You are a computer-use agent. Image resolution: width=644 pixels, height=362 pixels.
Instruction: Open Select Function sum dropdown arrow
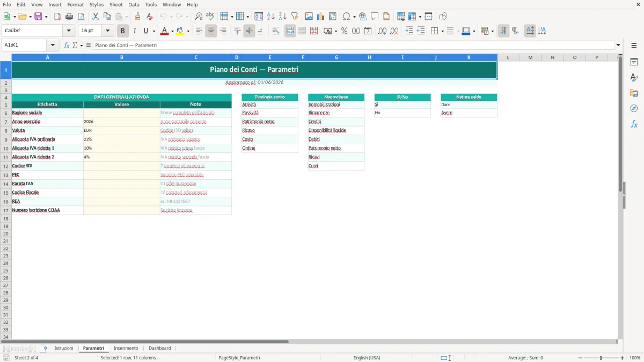pos(82,45)
